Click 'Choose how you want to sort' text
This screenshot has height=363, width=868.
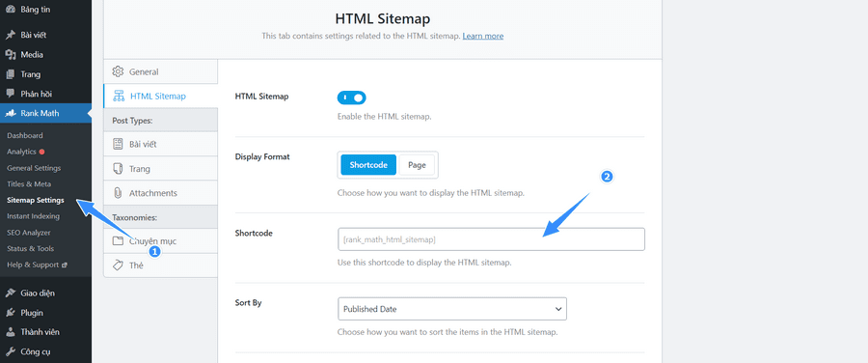tap(448, 332)
